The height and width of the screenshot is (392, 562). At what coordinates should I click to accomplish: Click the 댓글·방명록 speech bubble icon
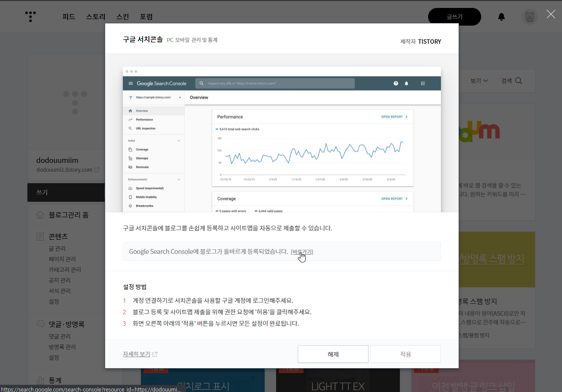pyautogui.click(x=40, y=324)
